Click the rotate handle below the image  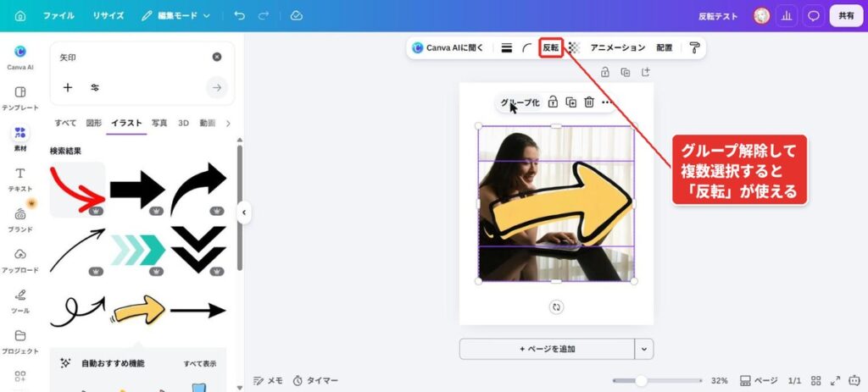tap(556, 307)
